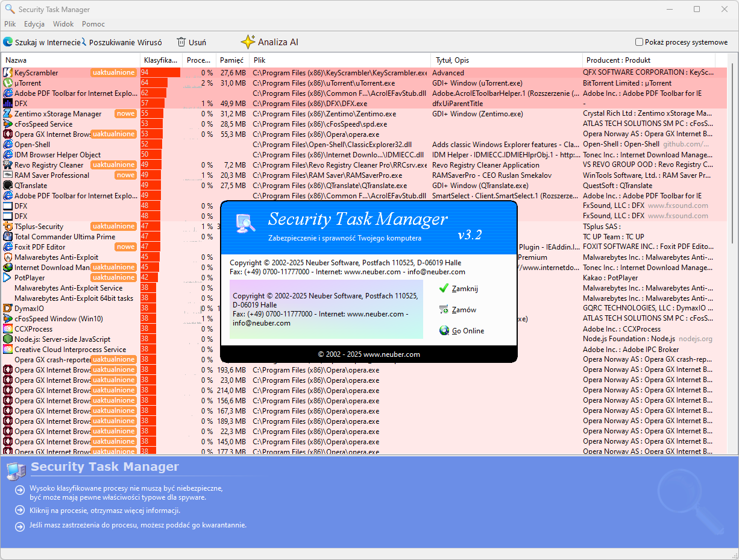Click the Zentimo xStorage Manager icon
This screenshot has height=560, width=739.
point(8,114)
